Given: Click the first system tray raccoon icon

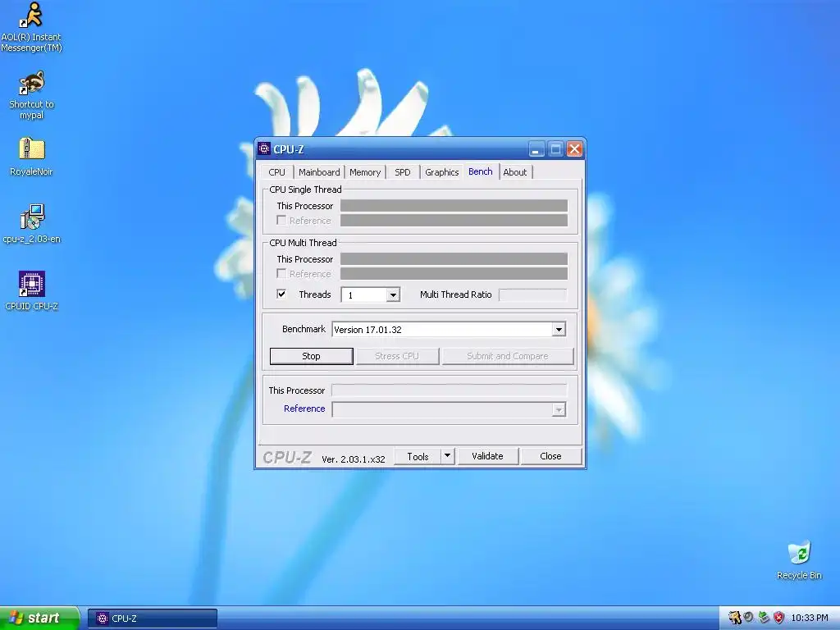Looking at the screenshot, I should (734, 618).
